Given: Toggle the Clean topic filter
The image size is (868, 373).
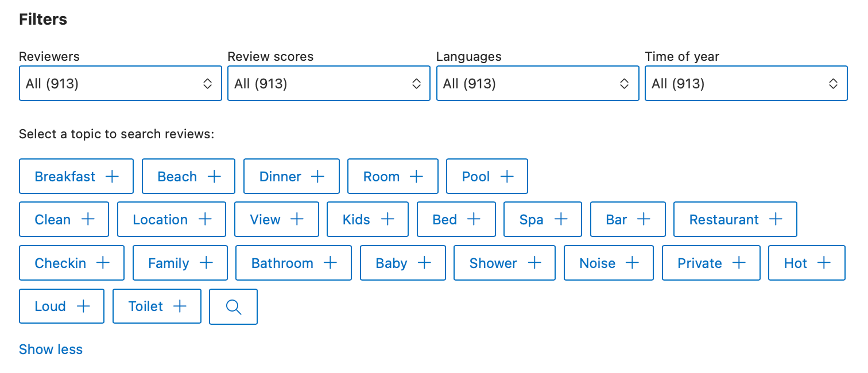Looking at the screenshot, I should click(64, 219).
